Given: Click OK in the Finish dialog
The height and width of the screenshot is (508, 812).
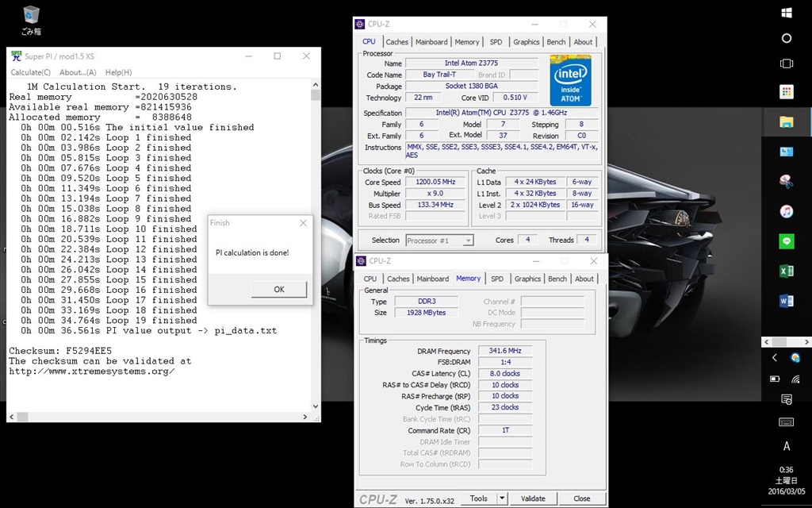Looking at the screenshot, I should (279, 289).
